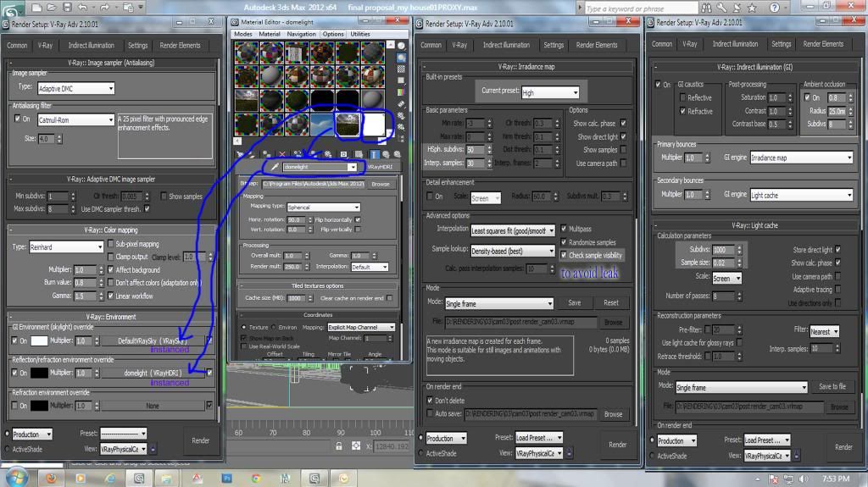
Task: Click the Make Preview film icon in Material Editor
Action: [401, 104]
